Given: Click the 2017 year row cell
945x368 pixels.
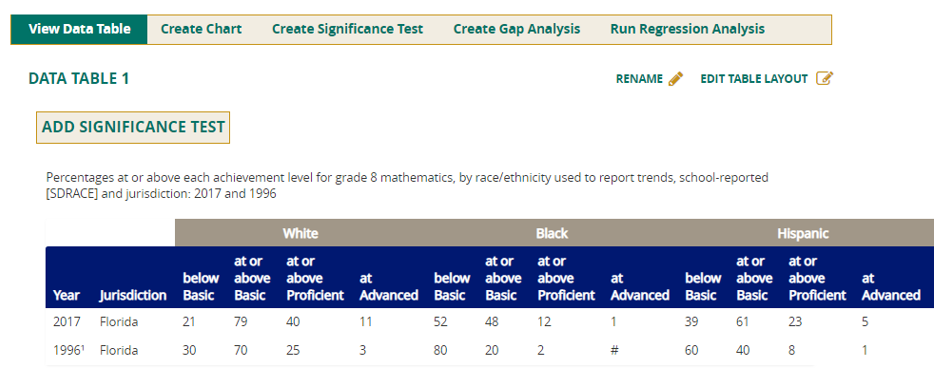Looking at the screenshot, I should pyautogui.click(x=65, y=322).
